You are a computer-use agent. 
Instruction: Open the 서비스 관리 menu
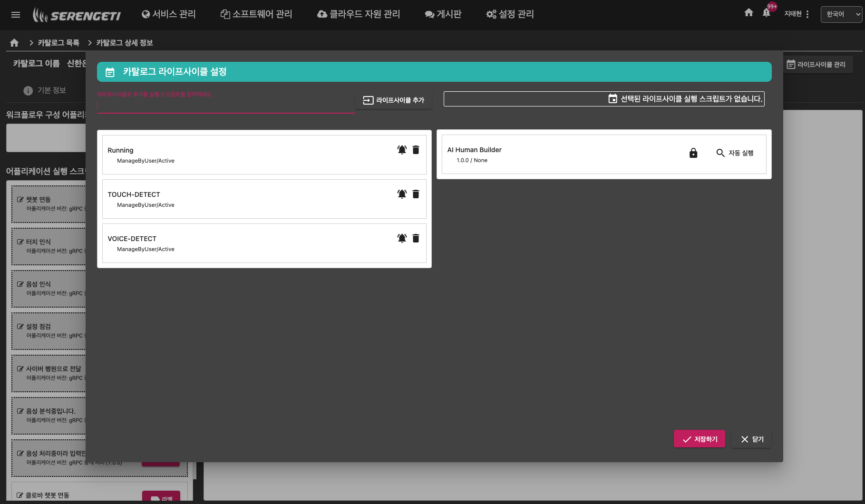(169, 14)
